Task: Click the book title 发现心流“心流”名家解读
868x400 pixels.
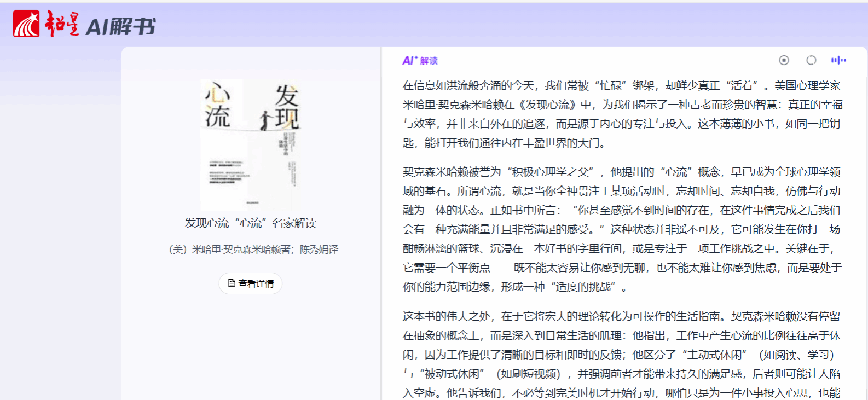Action: click(251, 223)
